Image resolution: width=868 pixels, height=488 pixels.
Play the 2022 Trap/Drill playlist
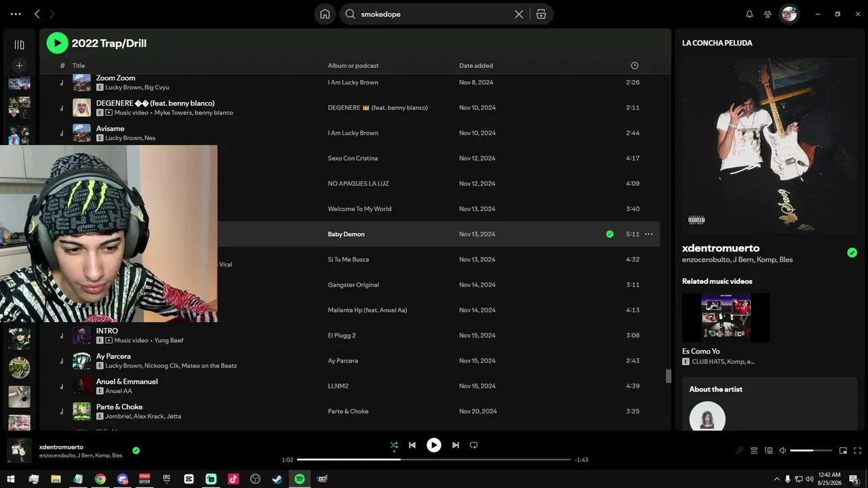(x=57, y=43)
